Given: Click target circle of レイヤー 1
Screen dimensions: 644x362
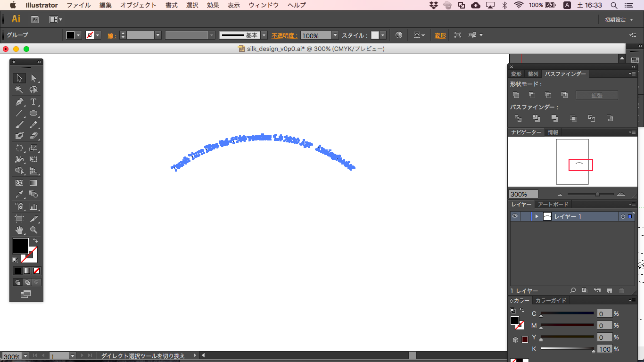Looking at the screenshot, I should 623,216.
